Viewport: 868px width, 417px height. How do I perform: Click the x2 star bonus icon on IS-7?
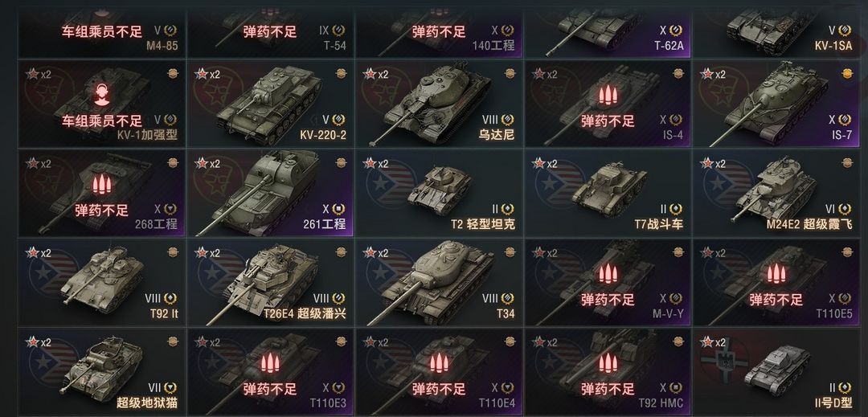(713, 74)
